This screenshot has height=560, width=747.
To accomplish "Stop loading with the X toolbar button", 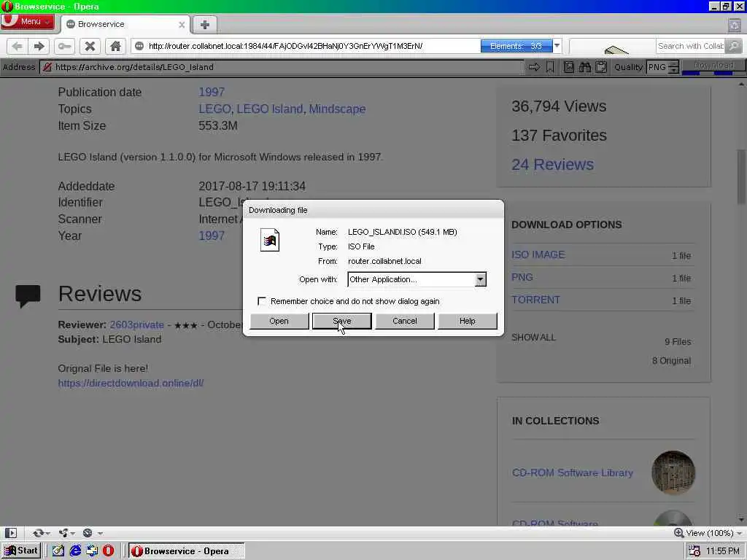I will pyautogui.click(x=90, y=46).
